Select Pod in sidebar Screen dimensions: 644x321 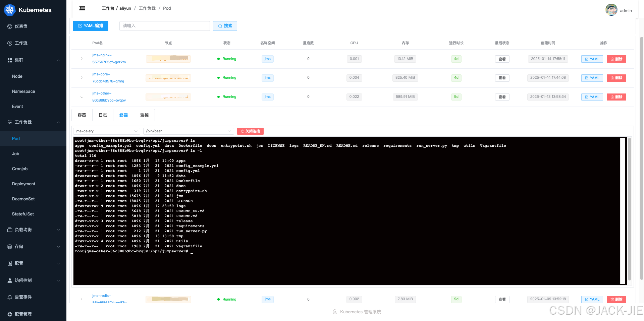coord(33,138)
